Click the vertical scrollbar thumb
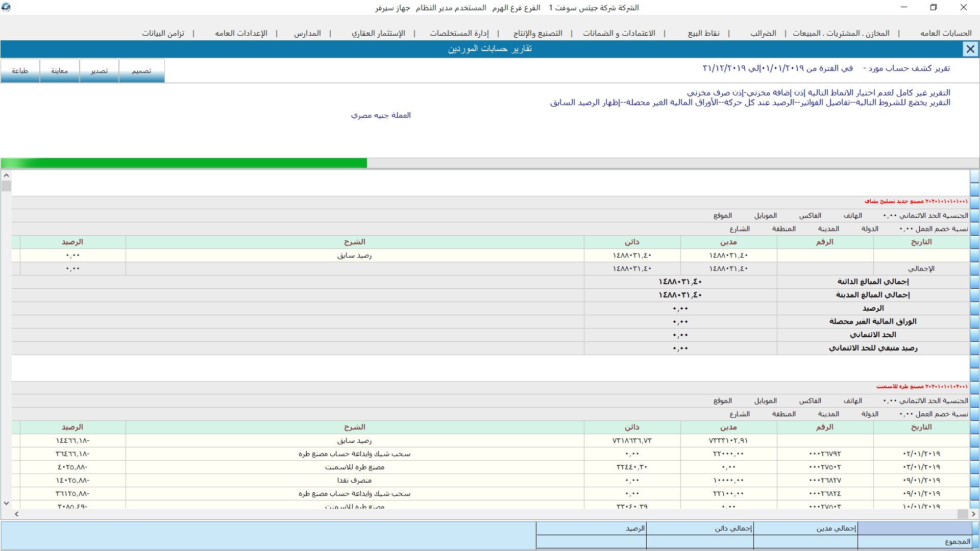 point(6,186)
